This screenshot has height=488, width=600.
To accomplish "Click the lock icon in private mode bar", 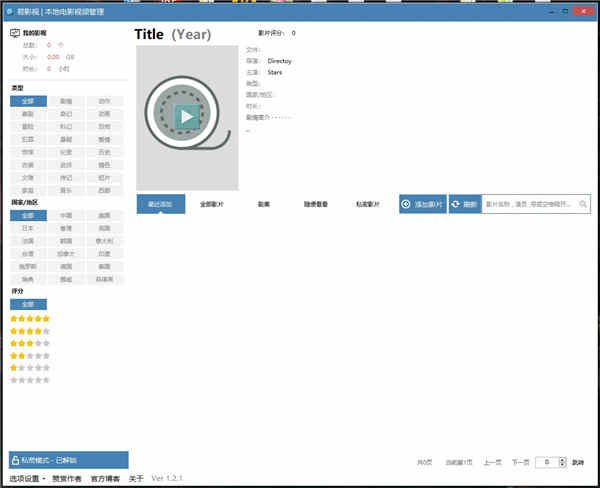I will pos(15,460).
